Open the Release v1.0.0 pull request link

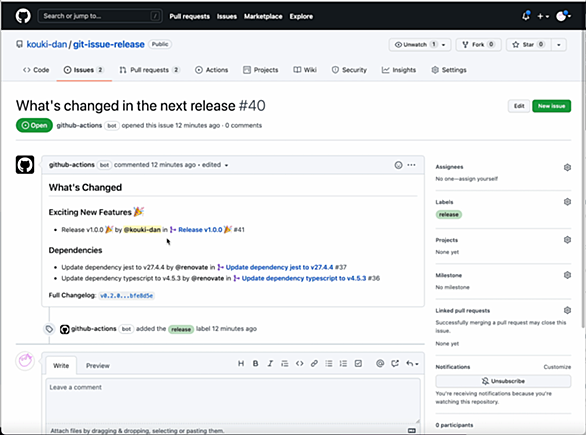[205, 230]
